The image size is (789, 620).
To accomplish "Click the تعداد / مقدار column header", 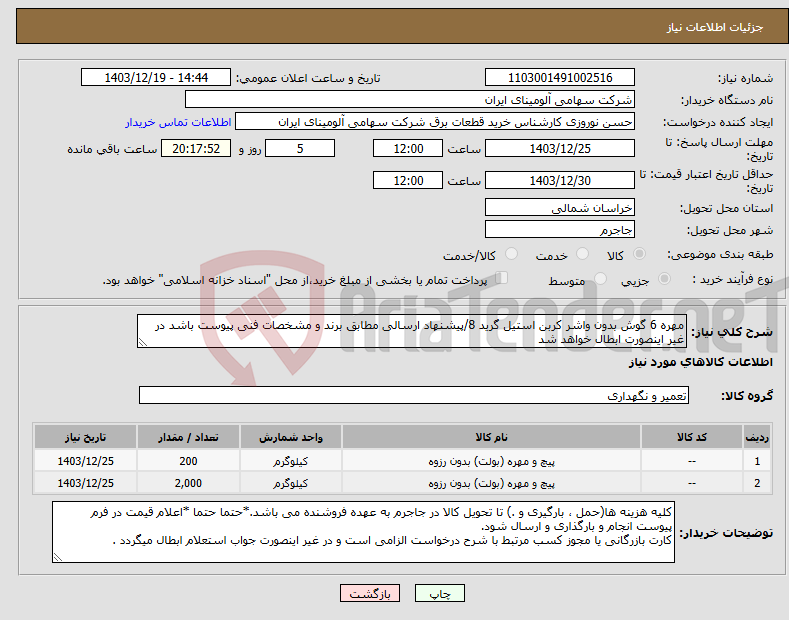I will 188,437.
